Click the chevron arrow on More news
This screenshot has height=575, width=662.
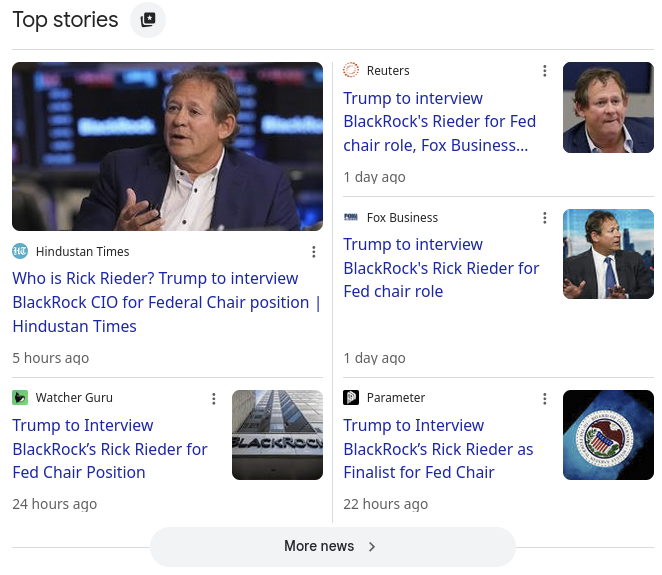coord(372,547)
